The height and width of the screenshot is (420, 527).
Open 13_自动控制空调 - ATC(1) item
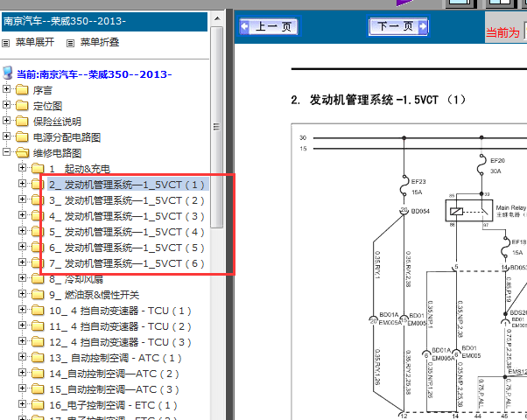[116, 358]
